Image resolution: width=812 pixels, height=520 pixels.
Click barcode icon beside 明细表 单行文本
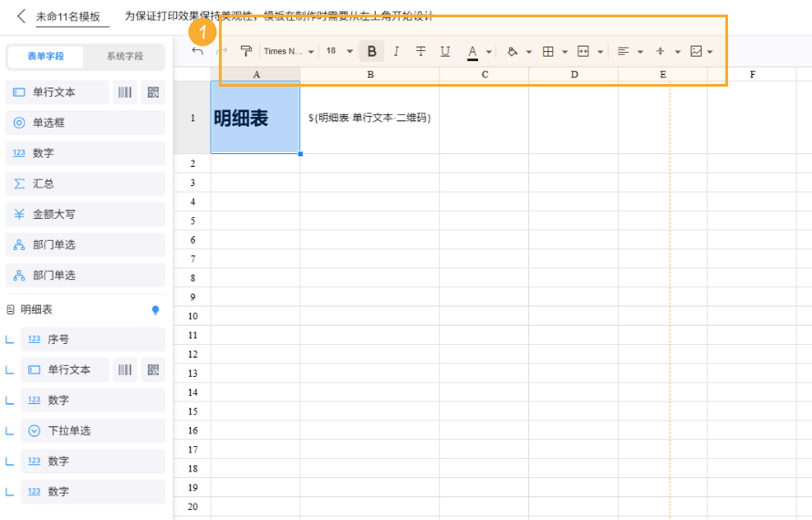pyautogui.click(x=125, y=369)
